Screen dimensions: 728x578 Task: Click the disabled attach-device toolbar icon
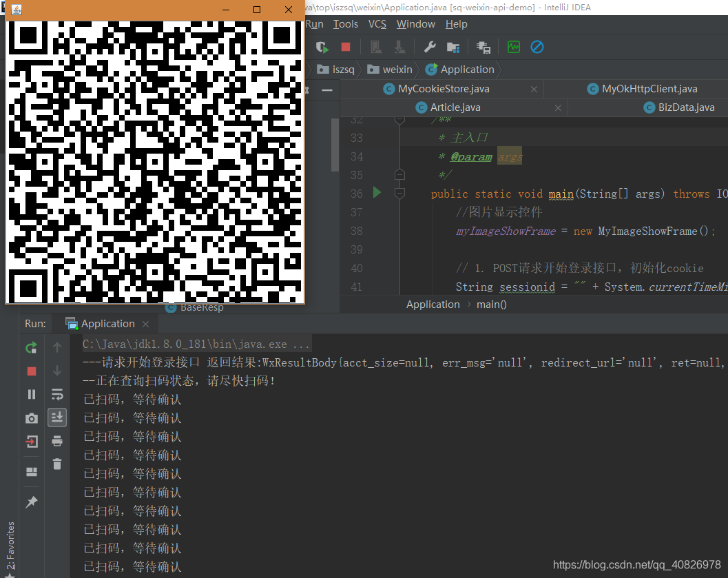376,47
